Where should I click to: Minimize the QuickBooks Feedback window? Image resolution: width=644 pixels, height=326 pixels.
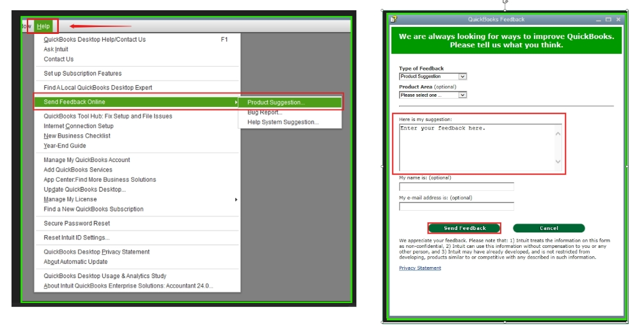599,19
